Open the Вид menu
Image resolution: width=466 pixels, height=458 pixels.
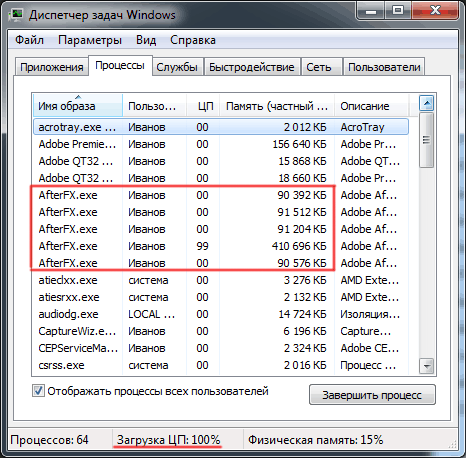146,40
